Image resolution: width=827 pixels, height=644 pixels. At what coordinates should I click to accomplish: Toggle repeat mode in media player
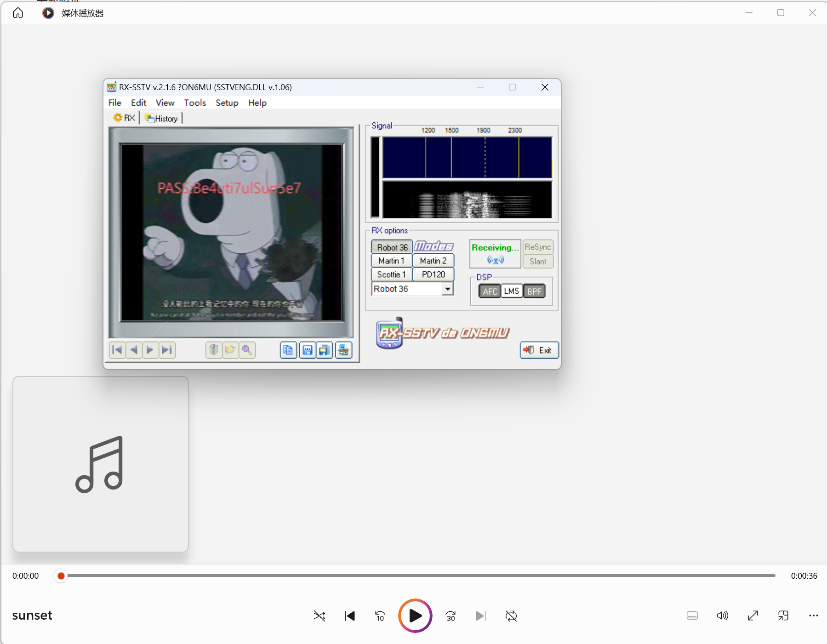(x=511, y=616)
